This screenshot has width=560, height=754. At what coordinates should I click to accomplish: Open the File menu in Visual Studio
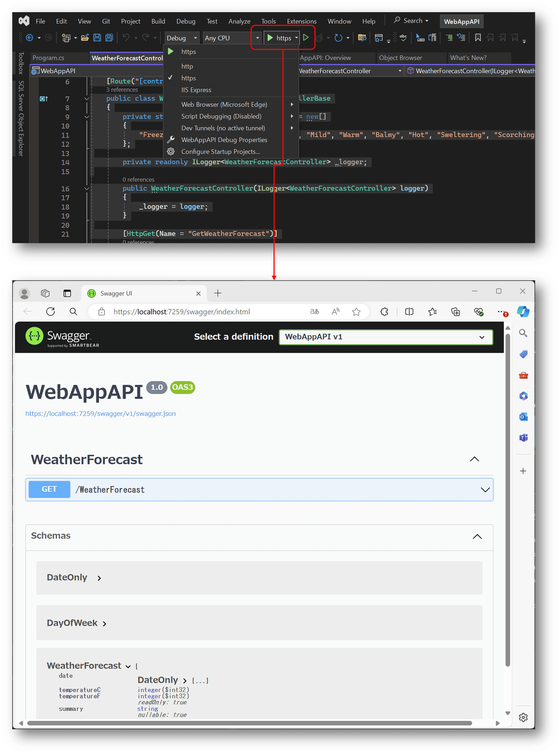coord(41,21)
